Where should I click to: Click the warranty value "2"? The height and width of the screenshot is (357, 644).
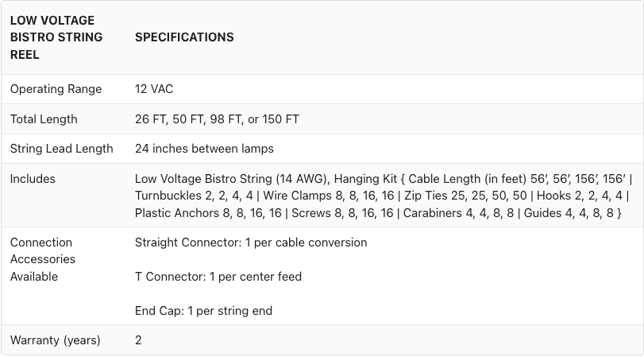(x=138, y=340)
